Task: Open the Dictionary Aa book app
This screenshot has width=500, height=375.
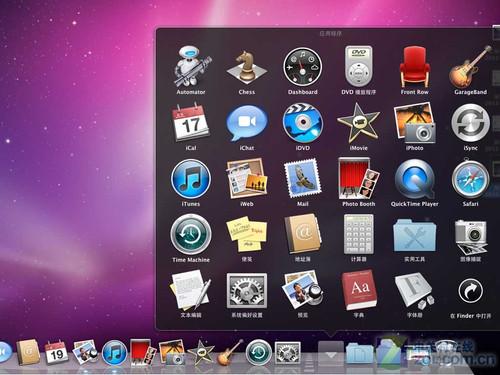Action: pyautogui.click(x=359, y=290)
